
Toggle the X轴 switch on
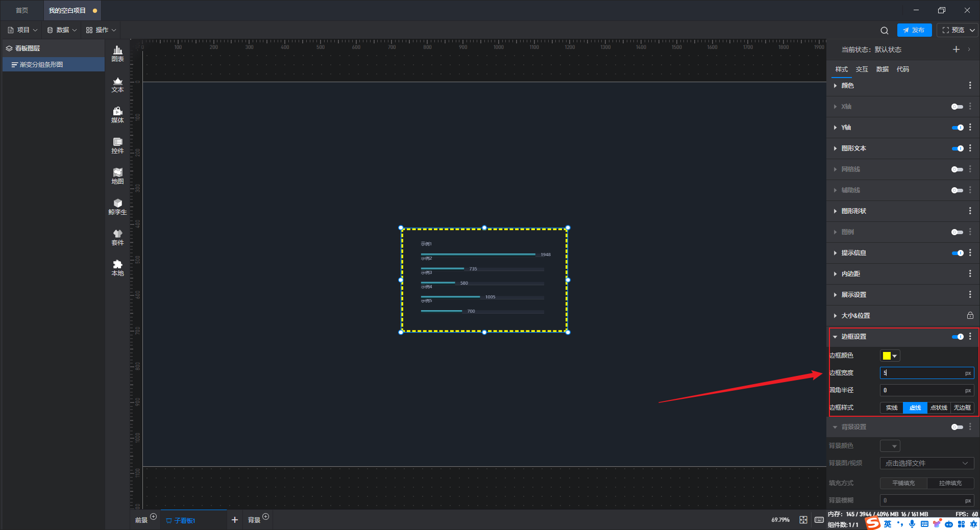[x=957, y=107]
